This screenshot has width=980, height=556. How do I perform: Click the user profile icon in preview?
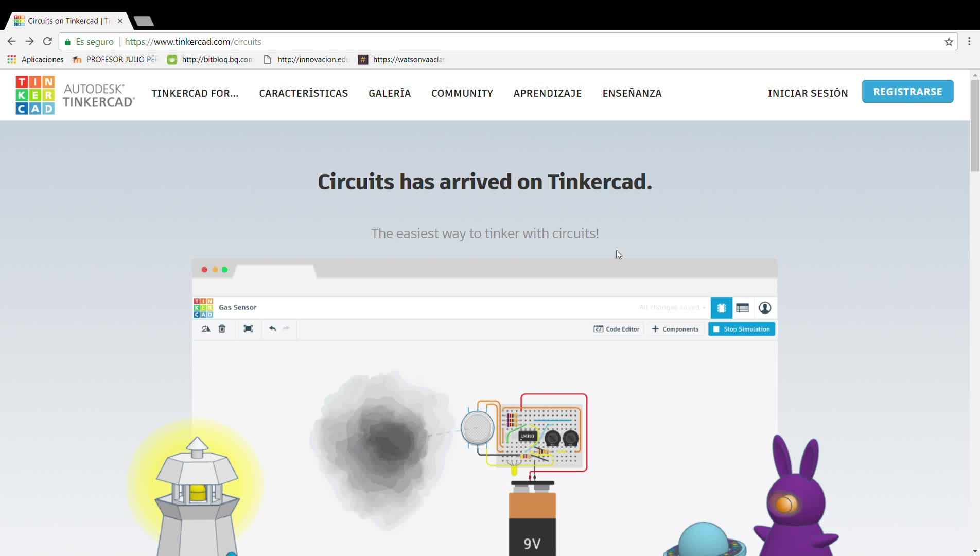(x=765, y=308)
